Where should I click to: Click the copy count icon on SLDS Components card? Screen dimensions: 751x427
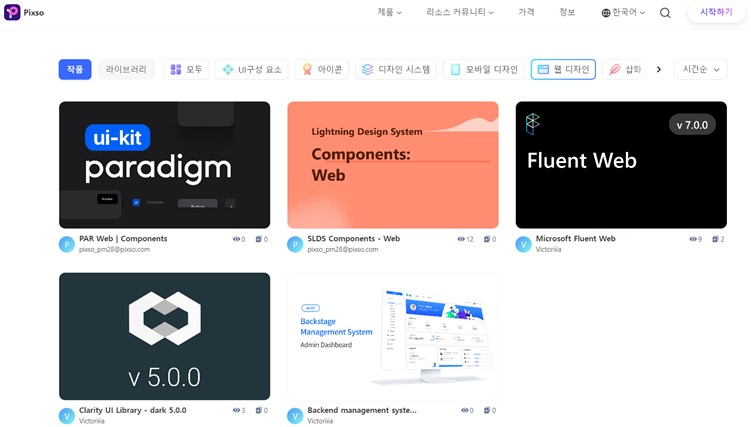(487, 239)
